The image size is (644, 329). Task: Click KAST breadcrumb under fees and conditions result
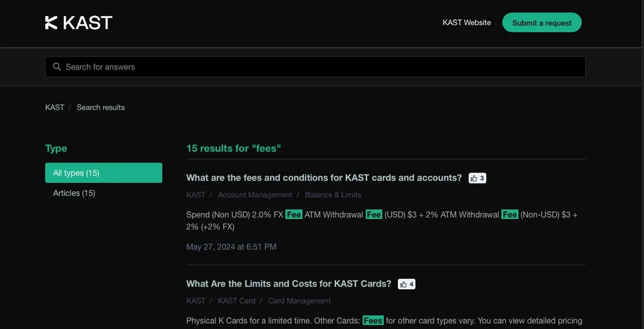point(196,195)
